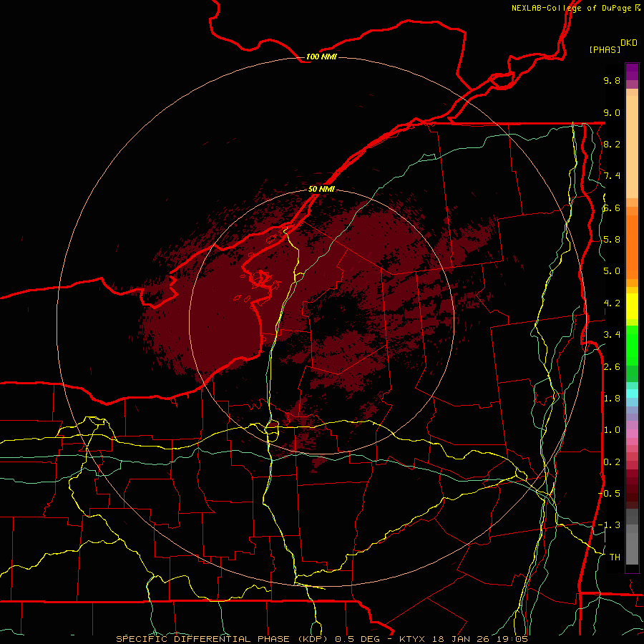Pick the cyan segment of the color bar
This screenshot has width=644, height=644.
[632, 394]
